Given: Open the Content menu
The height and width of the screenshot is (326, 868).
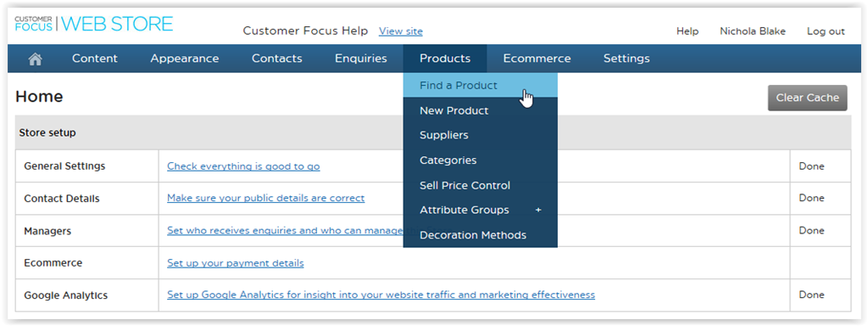Looking at the screenshot, I should (95, 59).
